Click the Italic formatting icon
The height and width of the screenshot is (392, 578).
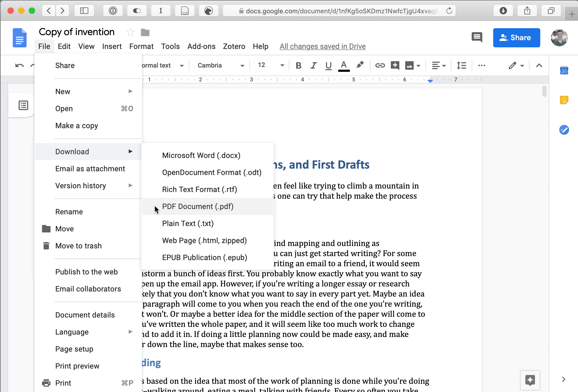313,65
